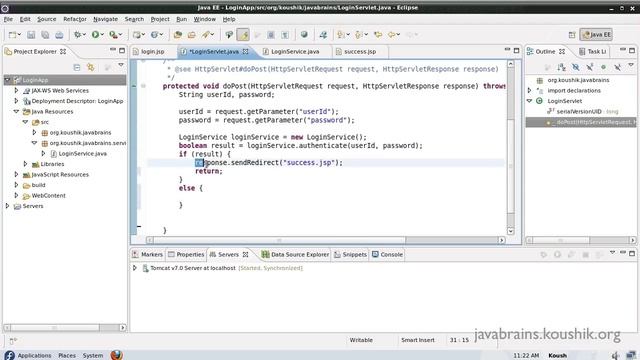Viewport: 640px width, 360px height.
Task: Open the Applications menu on GNOME panel
Action: pyautogui.click(x=34, y=356)
